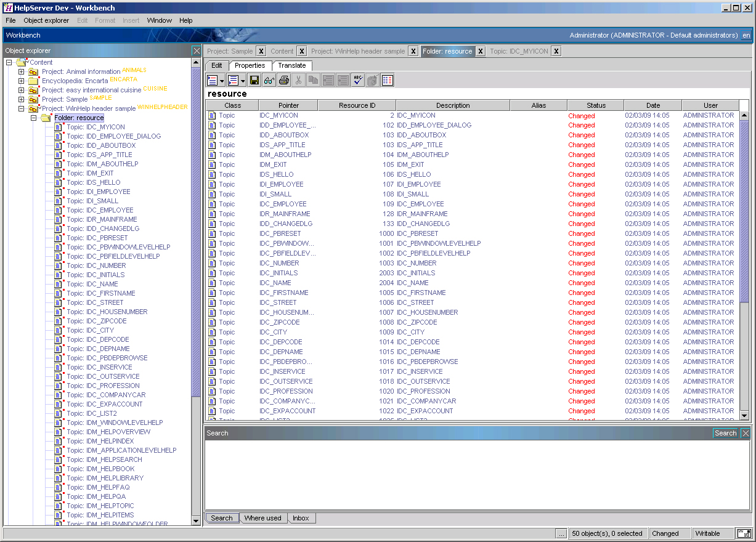Image resolution: width=756 pixels, height=542 pixels.
Task: Open the Object explorer menu
Action: point(46,20)
